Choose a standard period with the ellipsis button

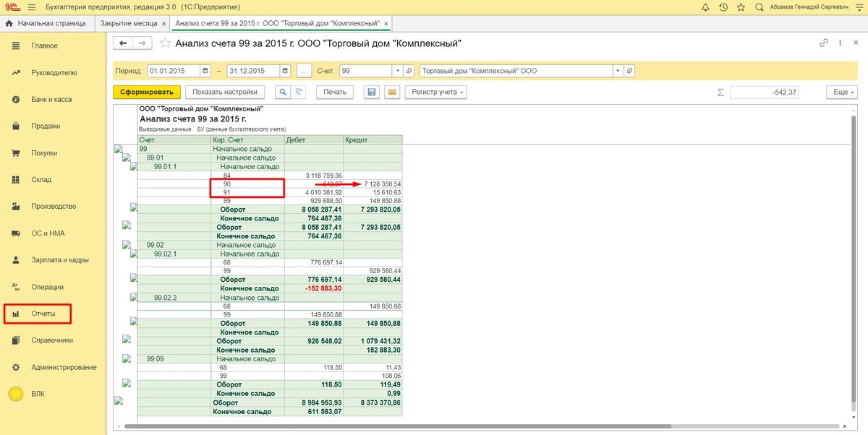tap(304, 71)
